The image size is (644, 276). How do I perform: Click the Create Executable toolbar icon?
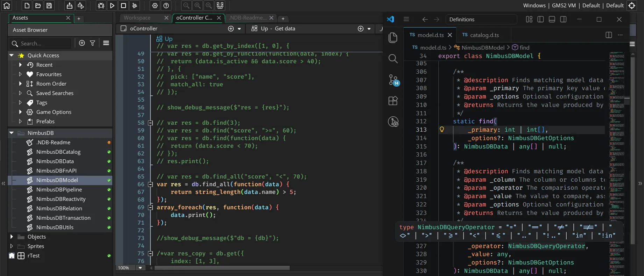[70, 6]
